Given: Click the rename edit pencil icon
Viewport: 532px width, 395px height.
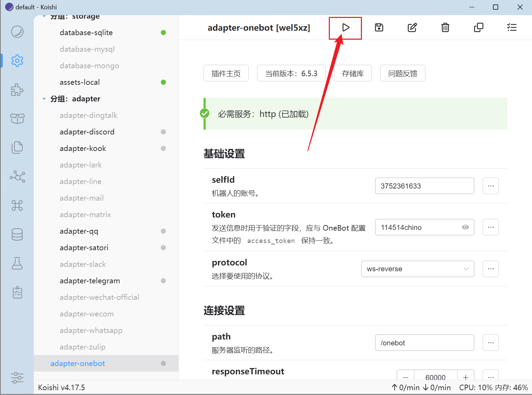Looking at the screenshot, I should coord(412,28).
